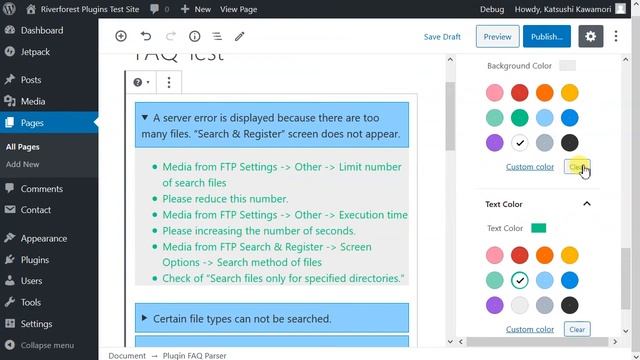This screenshot has height=360, width=640.
Task: Click the Contact envelope icon
Action: pyautogui.click(x=10, y=210)
